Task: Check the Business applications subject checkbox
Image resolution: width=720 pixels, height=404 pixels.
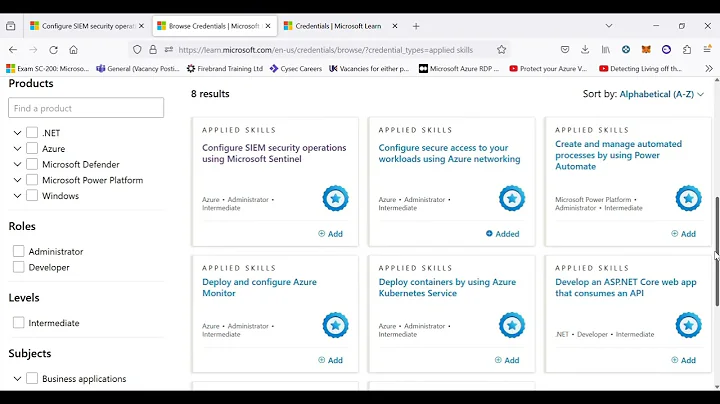Action: click(x=32, y=378)
